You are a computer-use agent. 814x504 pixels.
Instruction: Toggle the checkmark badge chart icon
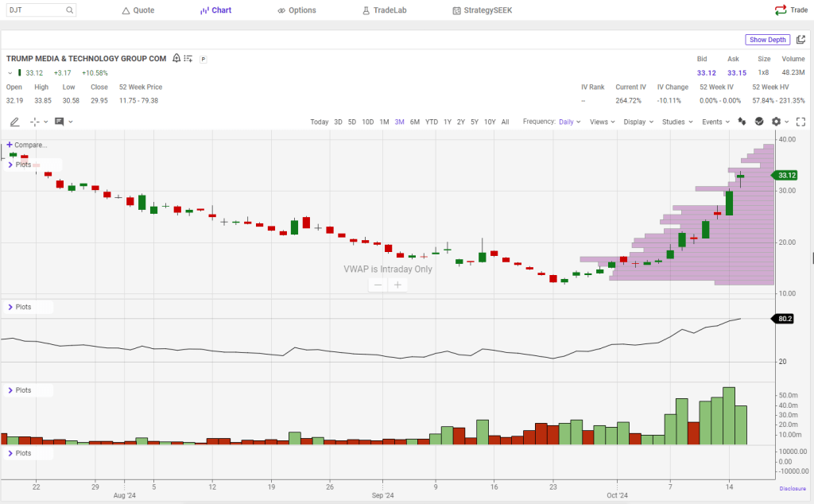[759, 122]
